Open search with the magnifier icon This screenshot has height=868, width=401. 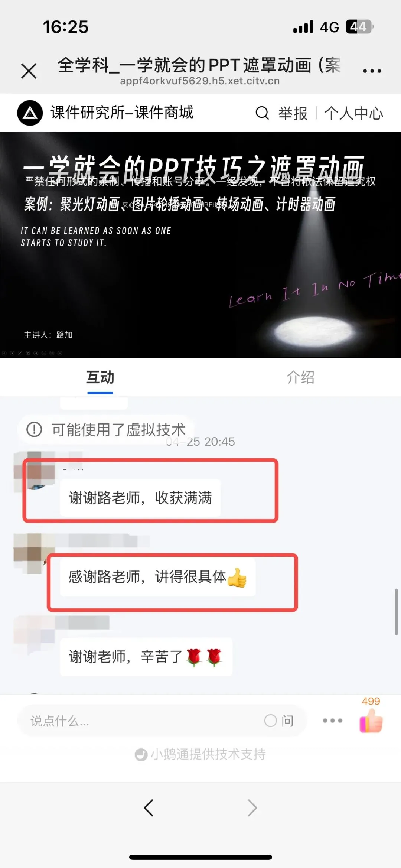(262, 113)
